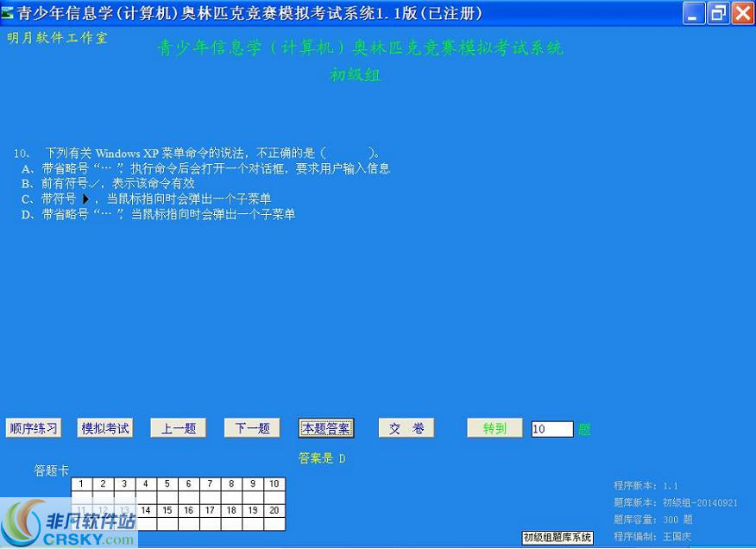The width and height of the screenshot is (756, 549).
Task: Click the green system title heading
Action: 360,47
